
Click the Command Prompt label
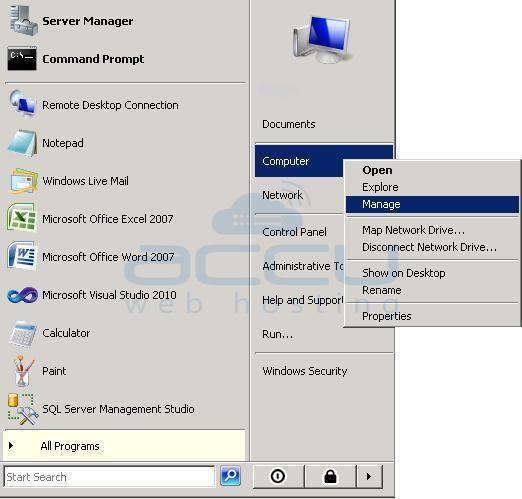click(93, 59)
